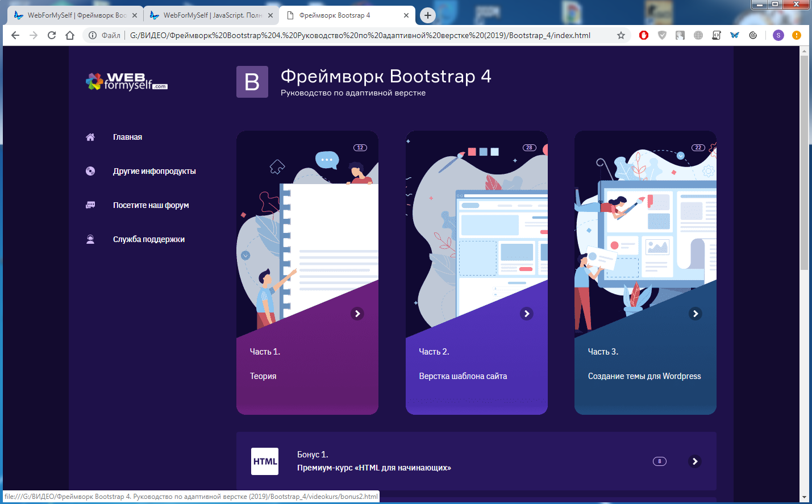Click the disc icon beside Другие инфопродукты

pos(90,171)
